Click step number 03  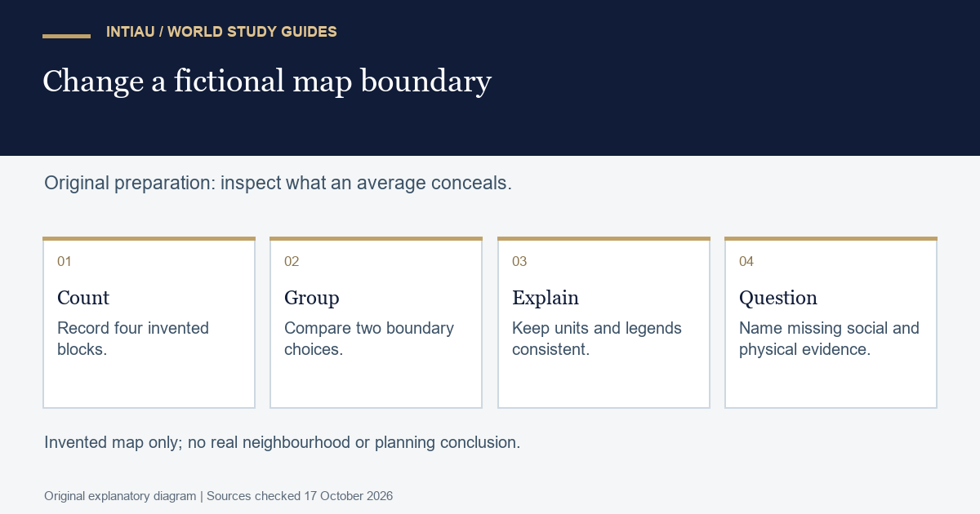(x=519, y=262)
